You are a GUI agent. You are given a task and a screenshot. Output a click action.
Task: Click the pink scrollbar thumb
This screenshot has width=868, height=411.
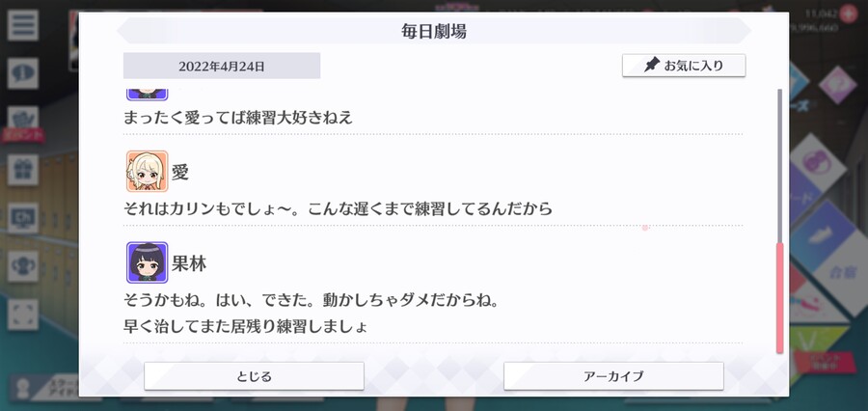click(x=779, y=297)
